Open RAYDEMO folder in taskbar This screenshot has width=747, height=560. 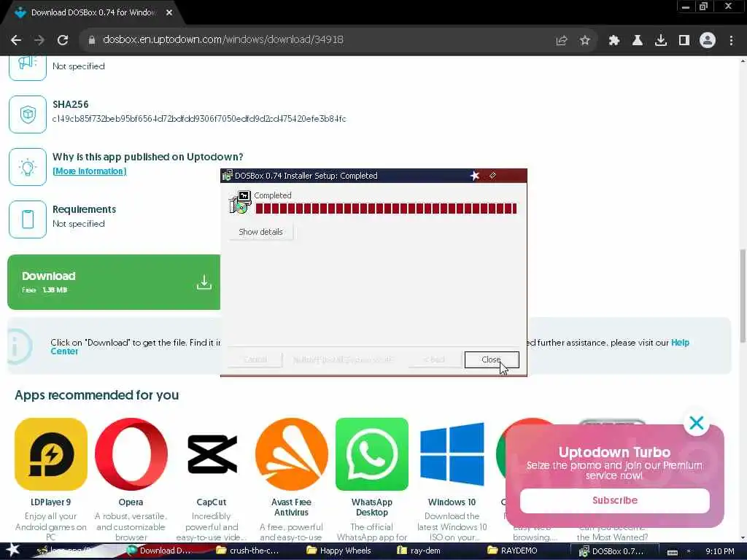513,551
